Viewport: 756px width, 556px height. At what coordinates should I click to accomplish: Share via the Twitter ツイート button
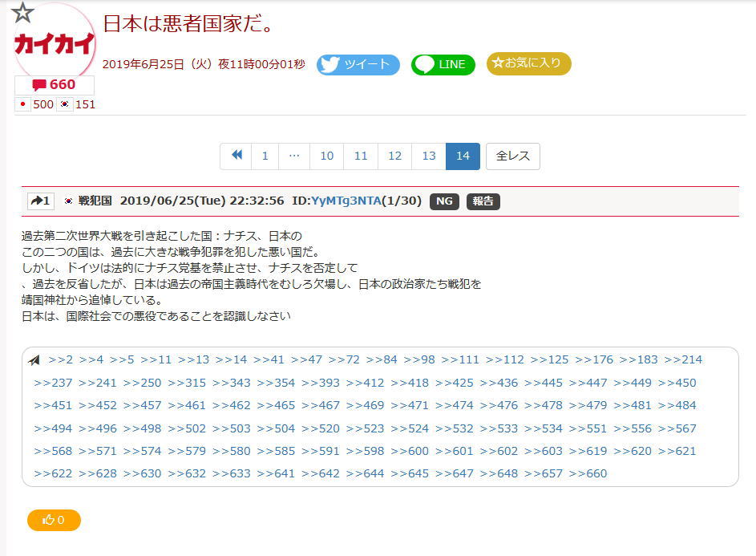click(x=358, y=65)
